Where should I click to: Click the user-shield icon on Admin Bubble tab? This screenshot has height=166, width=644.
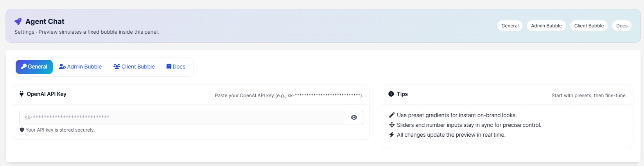click(x=62, y=67)
